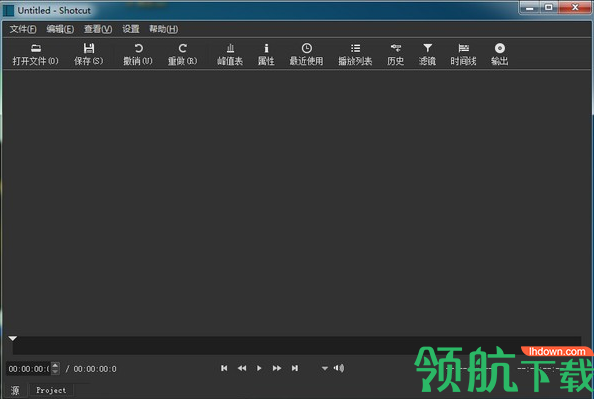Open the 滤镜 filters panel
Screen dimensions: 594x399
tap(427, 55)
